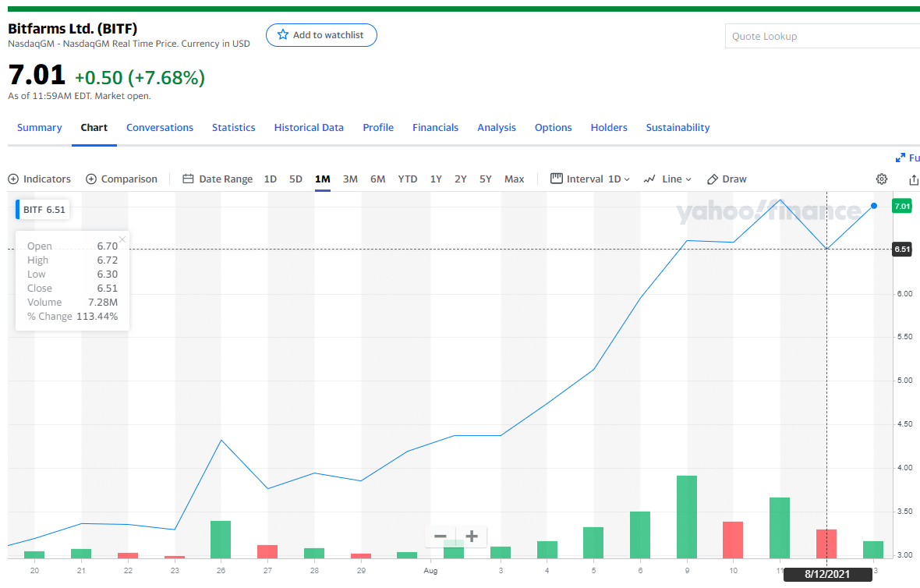Click the blue dot at latest price

874,206
